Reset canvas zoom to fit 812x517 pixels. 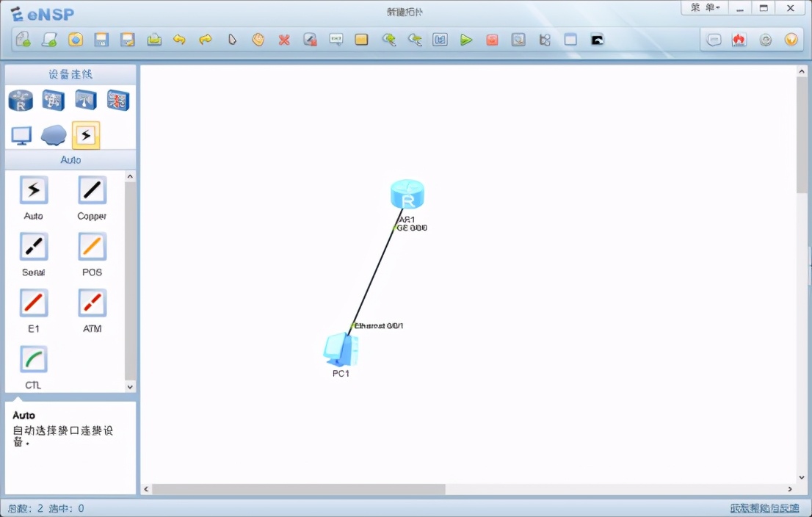click(x=441, y=40)
